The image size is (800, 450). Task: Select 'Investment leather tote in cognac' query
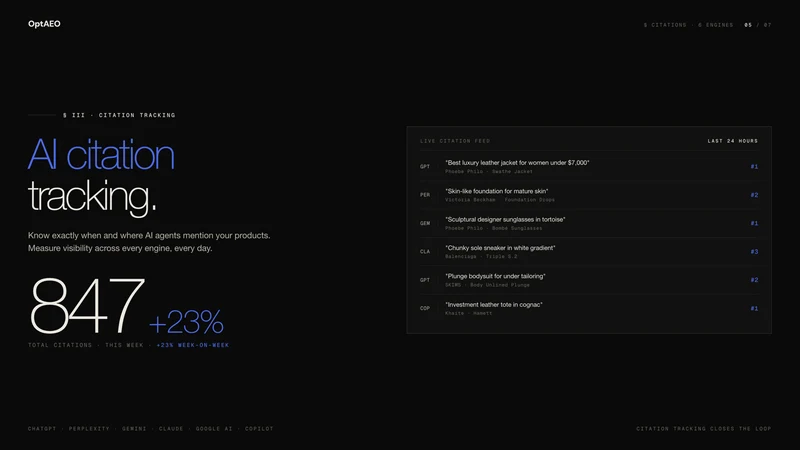(x=494, y=305)
